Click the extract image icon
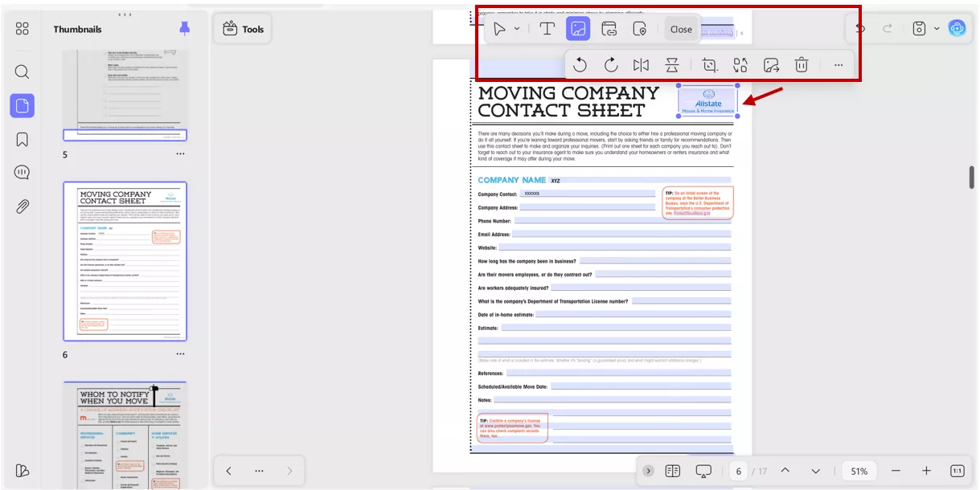Screen dimensions: 980x490 tap(771, 65)
